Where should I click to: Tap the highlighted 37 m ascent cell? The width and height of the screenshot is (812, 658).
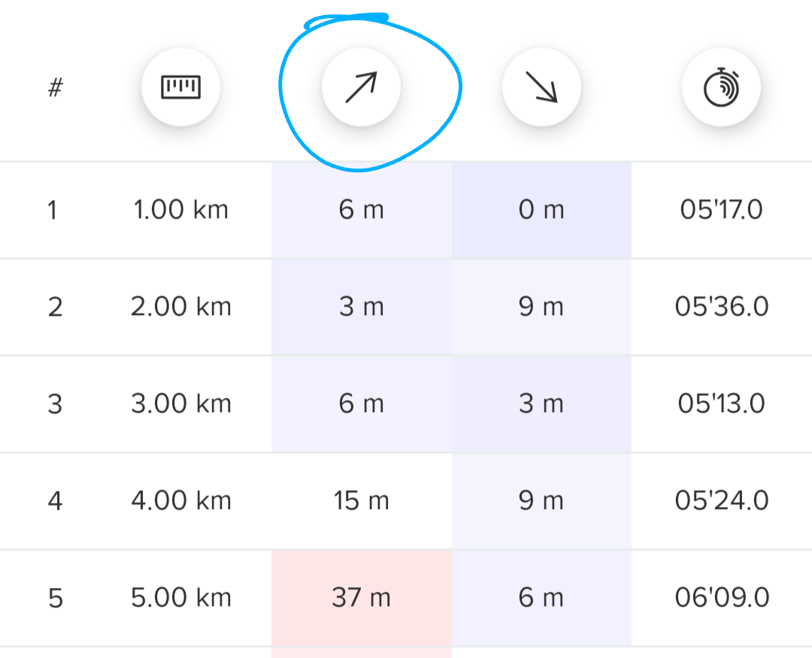pyautogui.click(x=361, y=598)
